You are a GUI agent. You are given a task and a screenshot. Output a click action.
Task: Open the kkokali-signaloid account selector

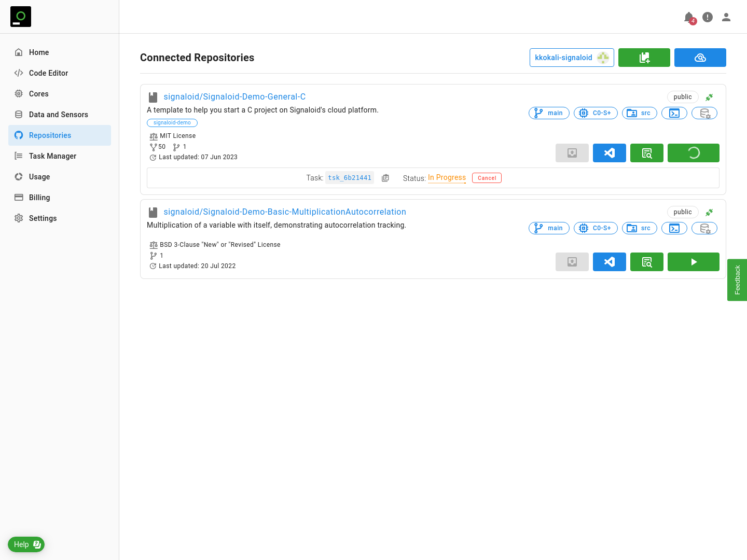571,58
